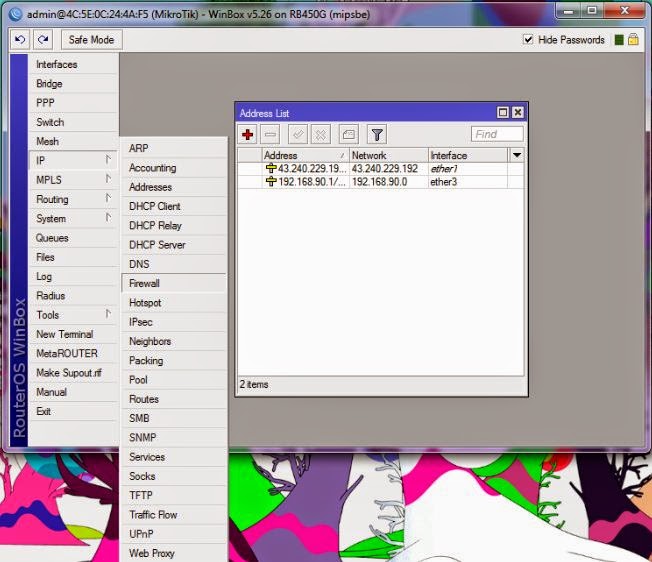This screenshot has height=562, width=652.
Task: Select DHCP Server in IP submenu
Action: [174, 245]
